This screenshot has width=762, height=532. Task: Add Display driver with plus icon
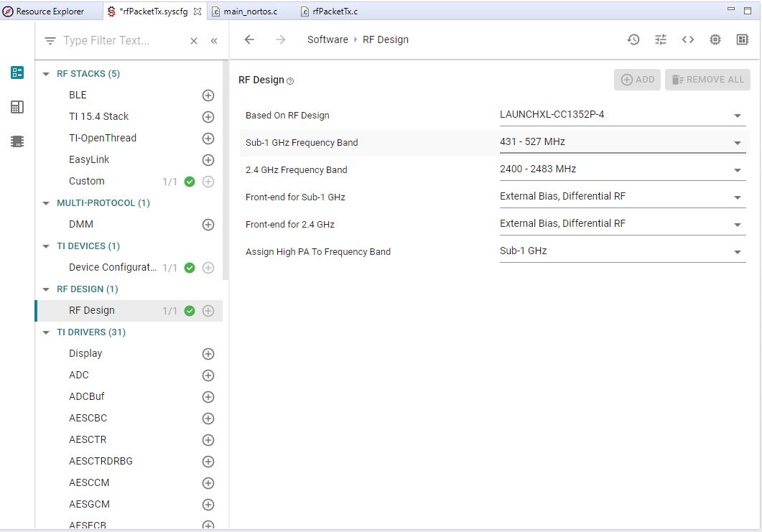pos(208,354)
